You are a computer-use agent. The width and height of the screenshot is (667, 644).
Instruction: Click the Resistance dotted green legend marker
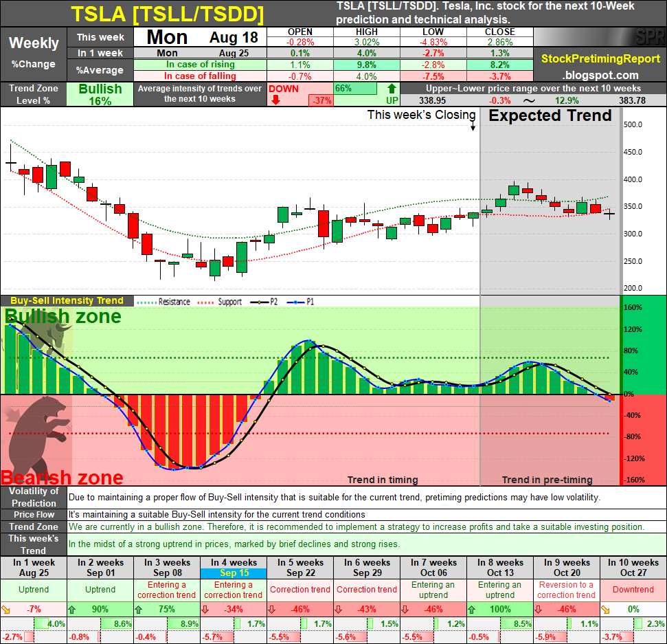pos(146,302)
